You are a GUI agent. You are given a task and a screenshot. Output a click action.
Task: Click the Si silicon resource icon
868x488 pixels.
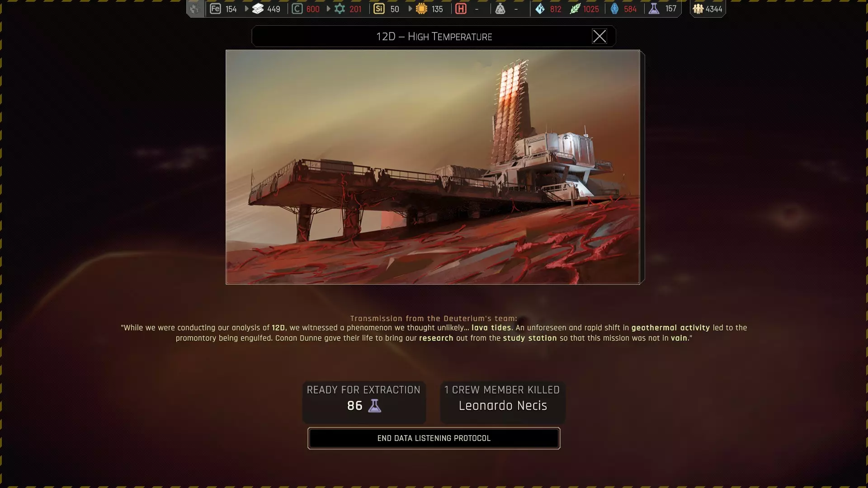(379, 9)
